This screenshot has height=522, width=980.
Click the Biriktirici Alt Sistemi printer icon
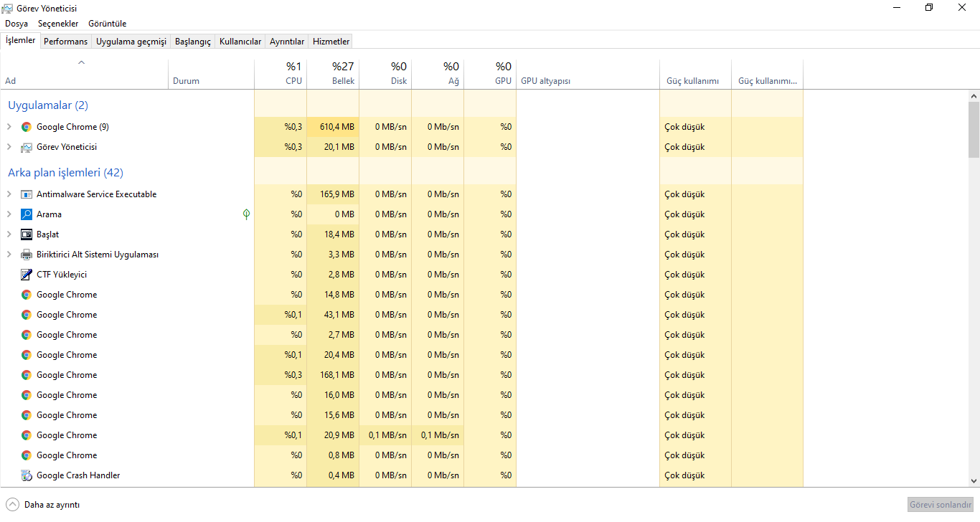pos(27,255)
